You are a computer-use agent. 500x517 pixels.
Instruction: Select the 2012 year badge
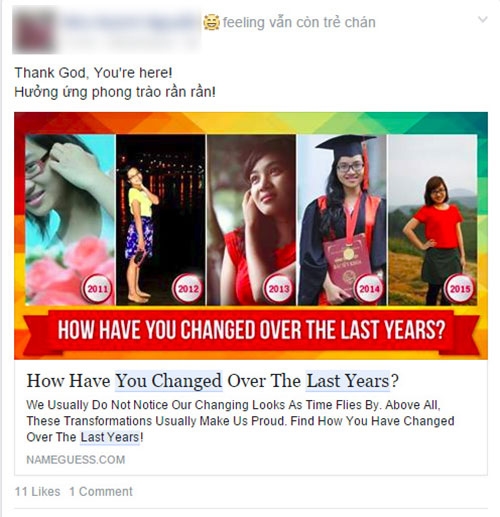(x=188, y=288)
